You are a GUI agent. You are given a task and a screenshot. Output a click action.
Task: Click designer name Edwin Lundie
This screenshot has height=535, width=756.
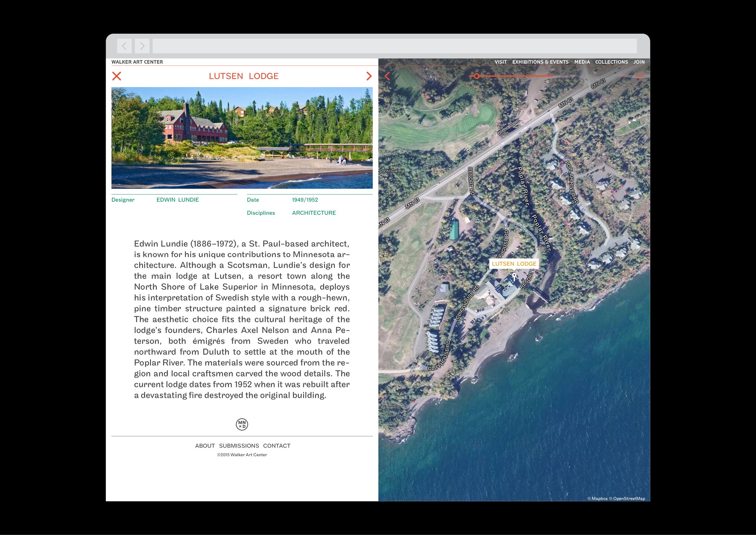pyautogui.click(x=177, y=200)
